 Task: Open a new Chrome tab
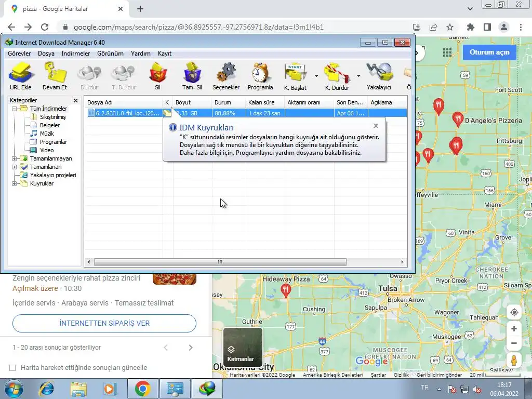coord(140,9)
